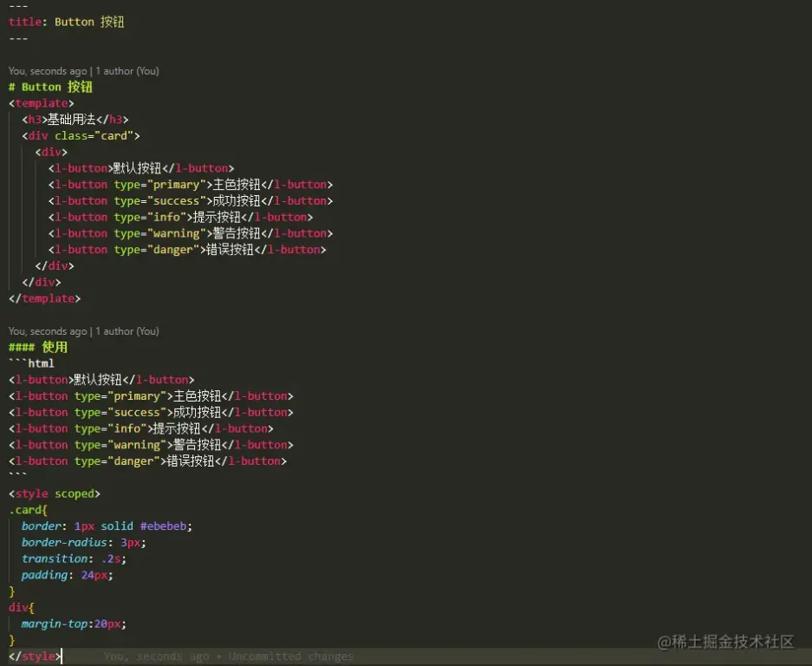
Task: Click indented type="warning" l-button line inside template
Action: pos(191,233)
